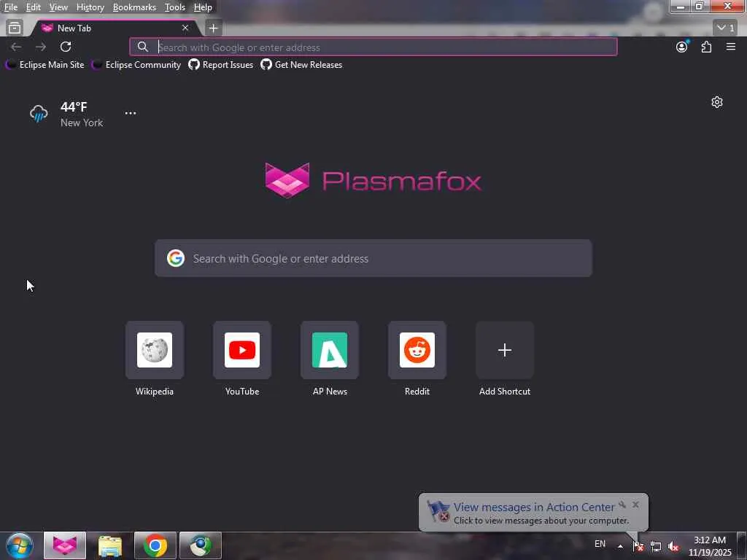
Task: Click the center Google search box
Action: click(x=373, y=258)
